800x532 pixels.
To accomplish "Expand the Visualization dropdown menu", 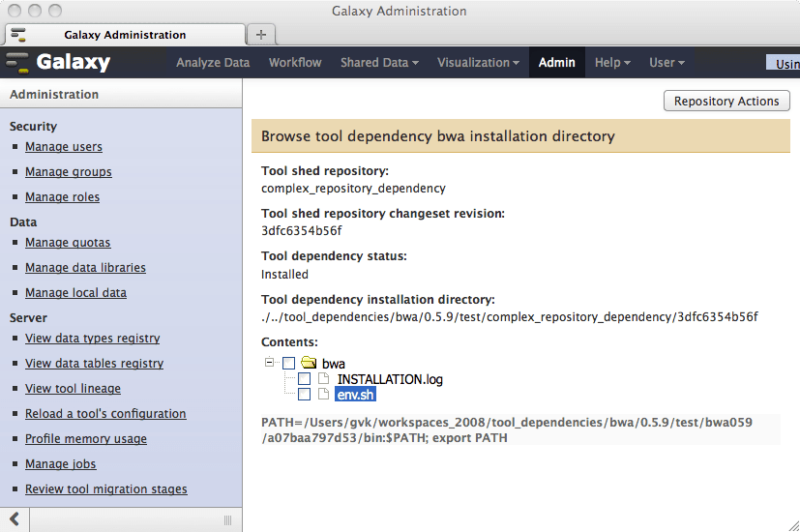I will click(478, 63).
